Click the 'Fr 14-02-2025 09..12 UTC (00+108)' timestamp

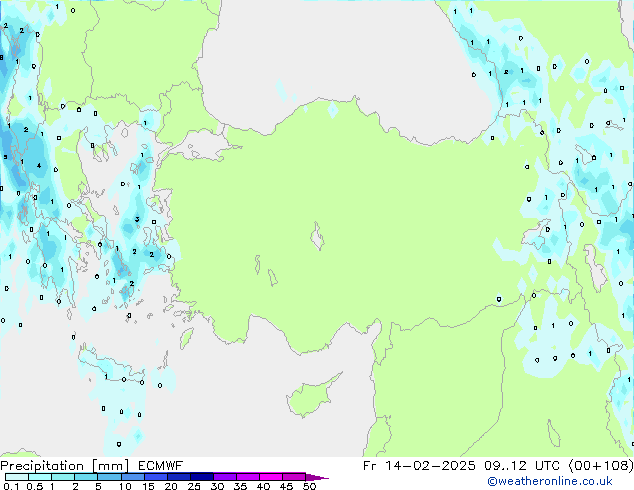pyautogui.click(x=498, y=466)
